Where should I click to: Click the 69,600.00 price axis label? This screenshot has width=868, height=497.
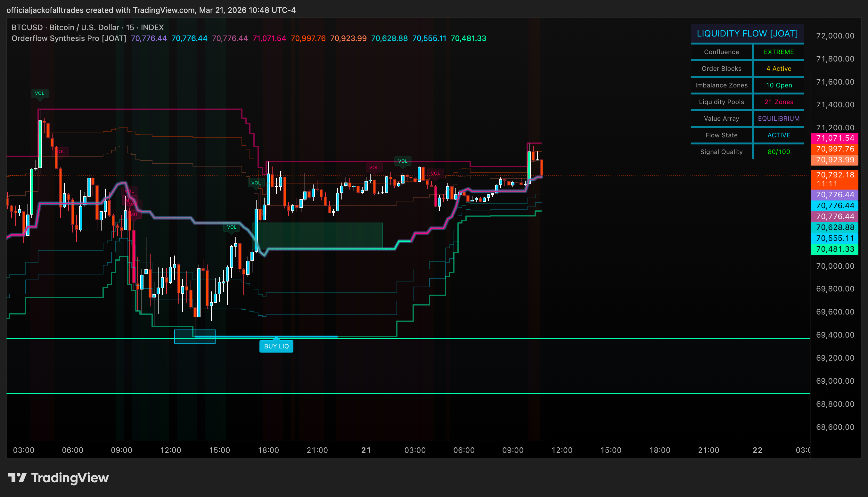point(835,312)
